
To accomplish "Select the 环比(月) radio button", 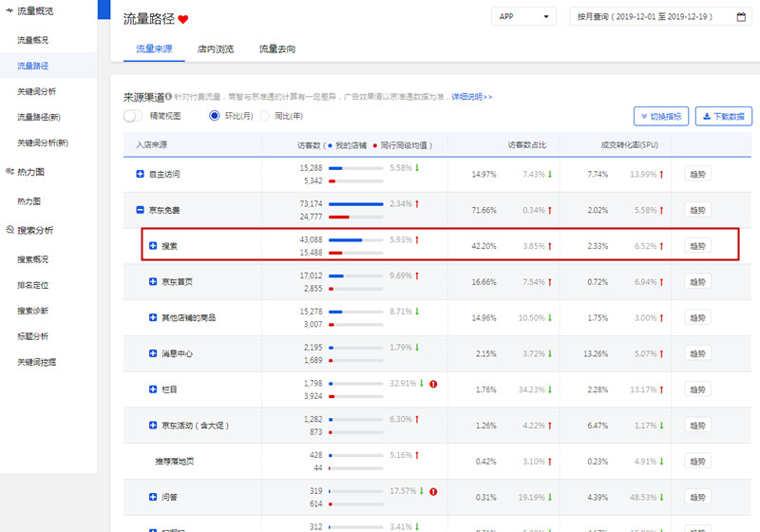I will click(x=215, y=116).
